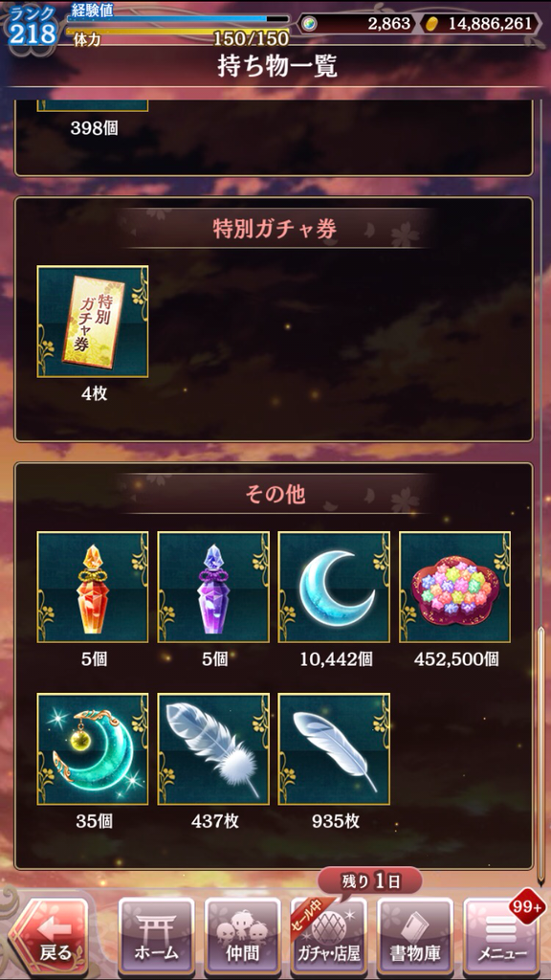This screenshot has height=980, width=551.
Task: Tap the special gacha ticket item
Action: click(x=93, y=322)
